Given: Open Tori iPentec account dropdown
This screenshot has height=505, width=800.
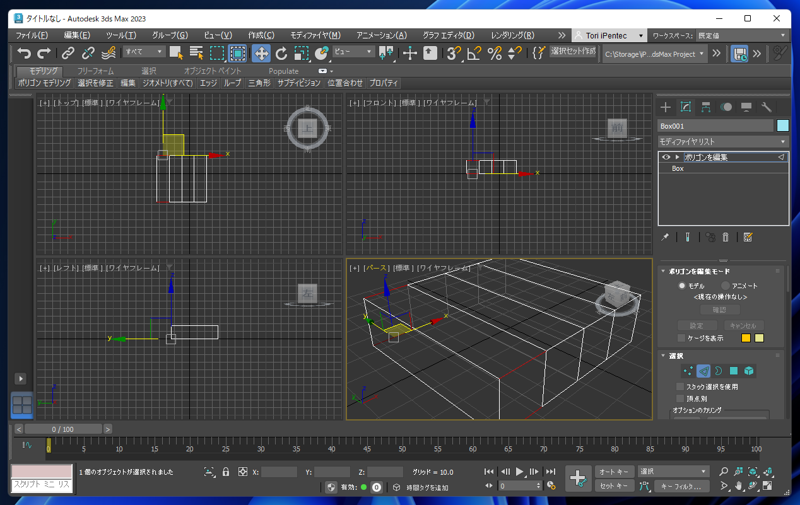Looking at the screenshot, I should [609, 35].
